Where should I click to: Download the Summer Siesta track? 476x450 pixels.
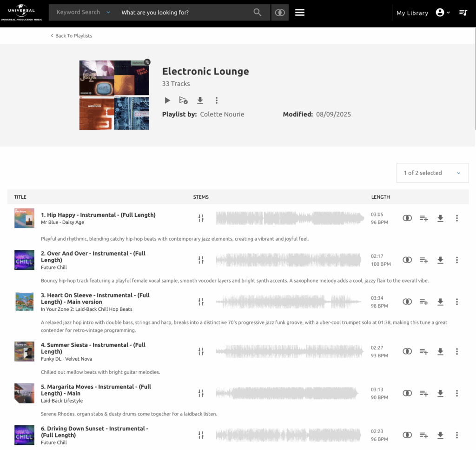click(x=440, y=351)
